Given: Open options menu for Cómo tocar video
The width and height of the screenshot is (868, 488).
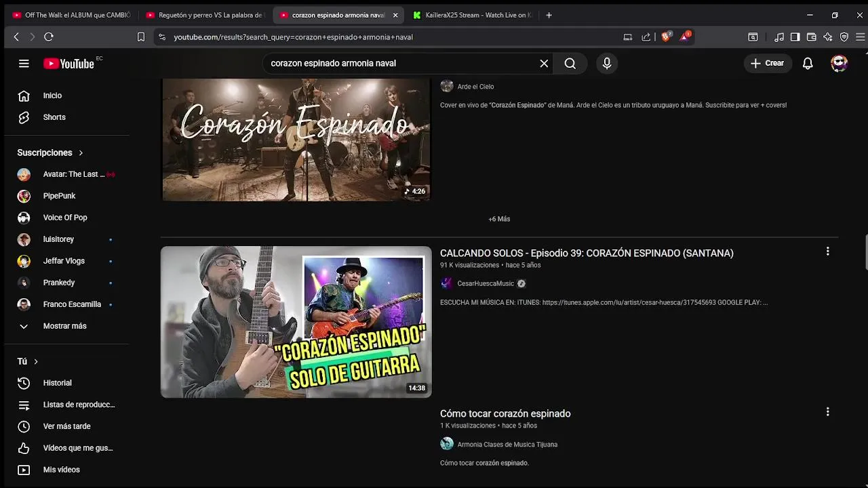Looking at the screenshot, I should click(827, 412).
